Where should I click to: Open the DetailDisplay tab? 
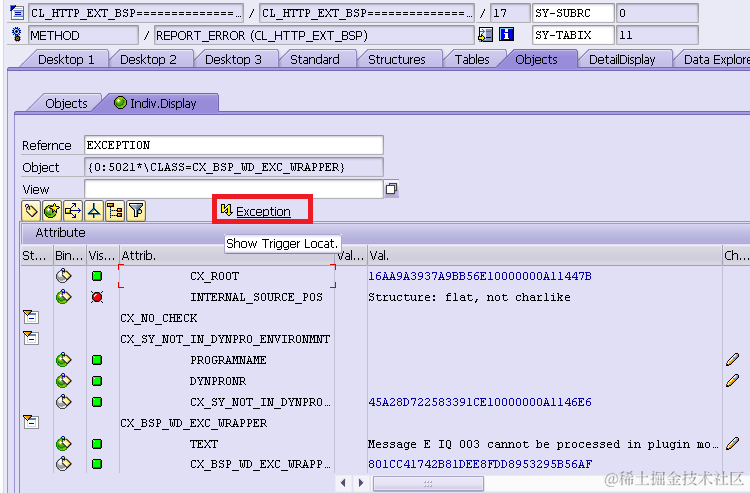[622, 59]
